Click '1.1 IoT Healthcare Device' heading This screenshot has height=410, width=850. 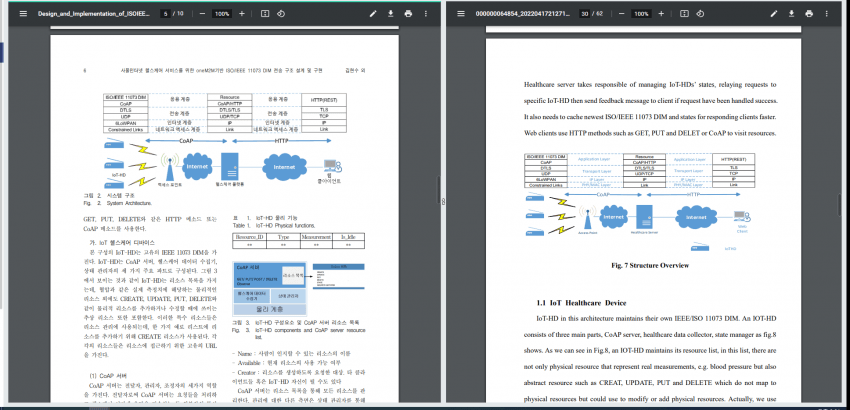coord(581,303)
